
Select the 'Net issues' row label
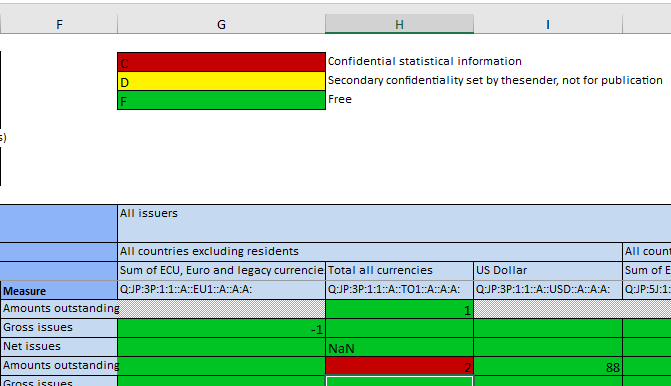click(59, 347)
